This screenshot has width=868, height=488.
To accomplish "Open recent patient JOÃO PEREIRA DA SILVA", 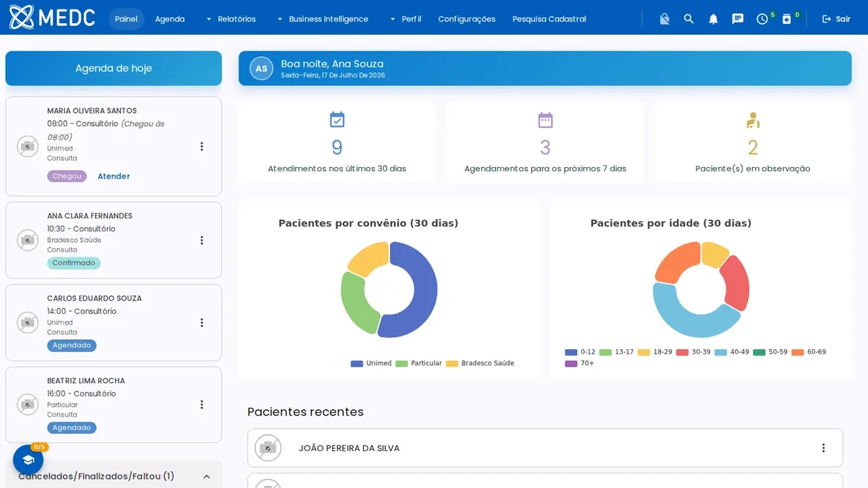I will click(x=349, y=448).
